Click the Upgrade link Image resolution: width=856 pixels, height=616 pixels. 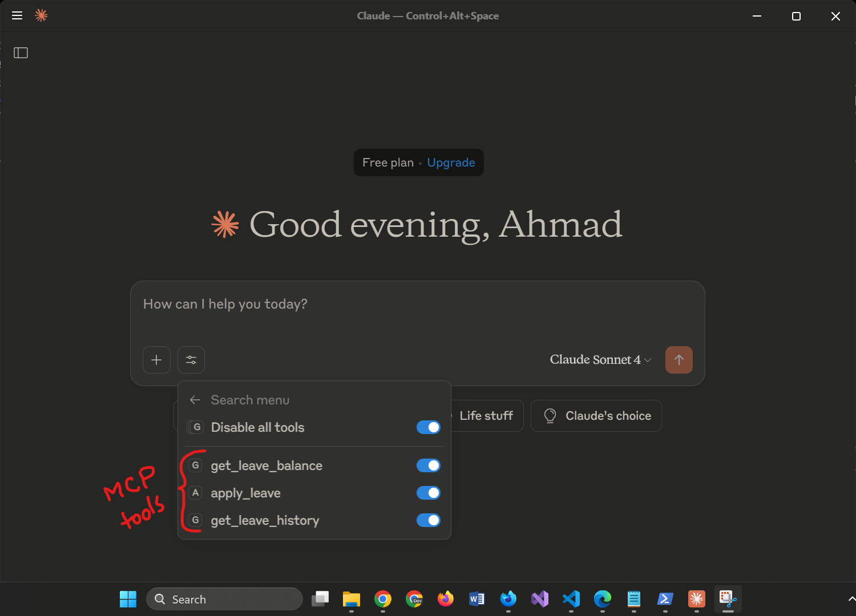pos(451,163)
